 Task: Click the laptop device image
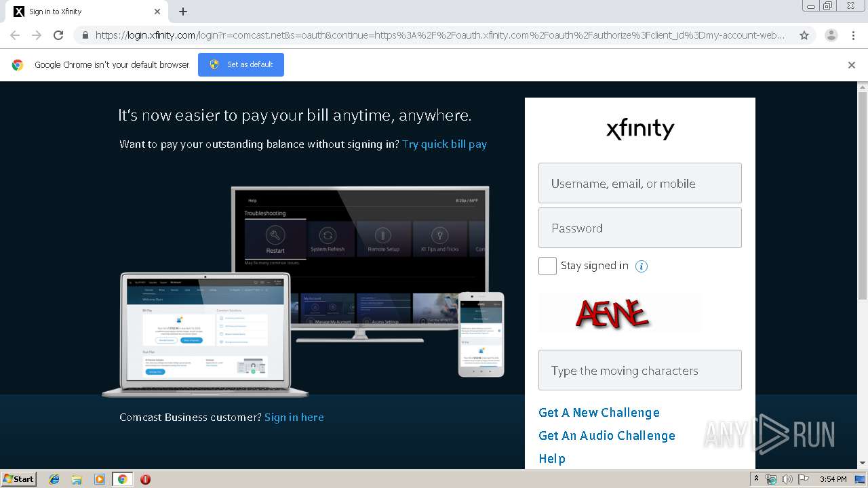tap(205, 335)
